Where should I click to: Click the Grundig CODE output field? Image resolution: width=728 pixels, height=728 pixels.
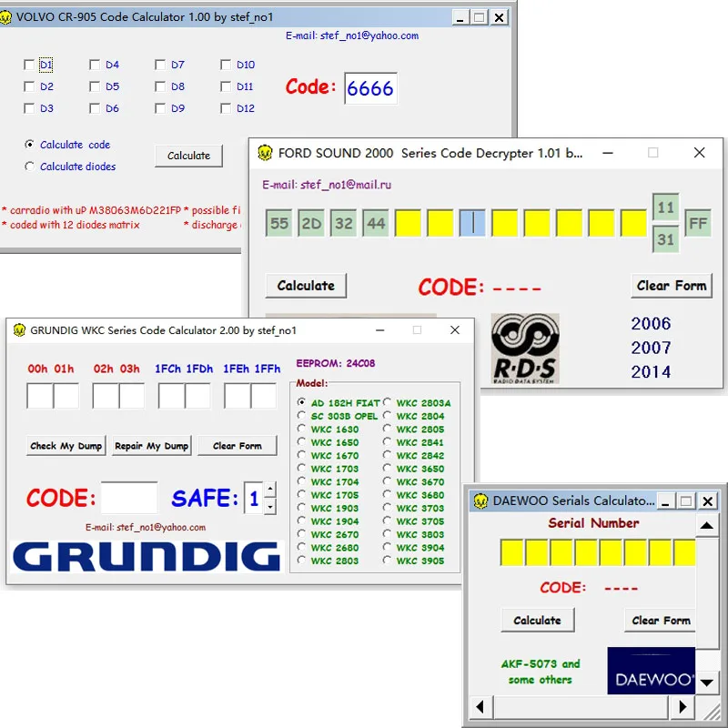click(x=129, y=498)
